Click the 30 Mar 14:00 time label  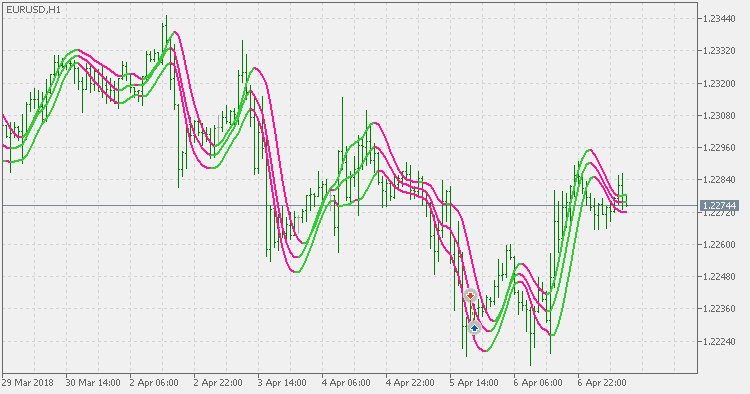(93, 383)
